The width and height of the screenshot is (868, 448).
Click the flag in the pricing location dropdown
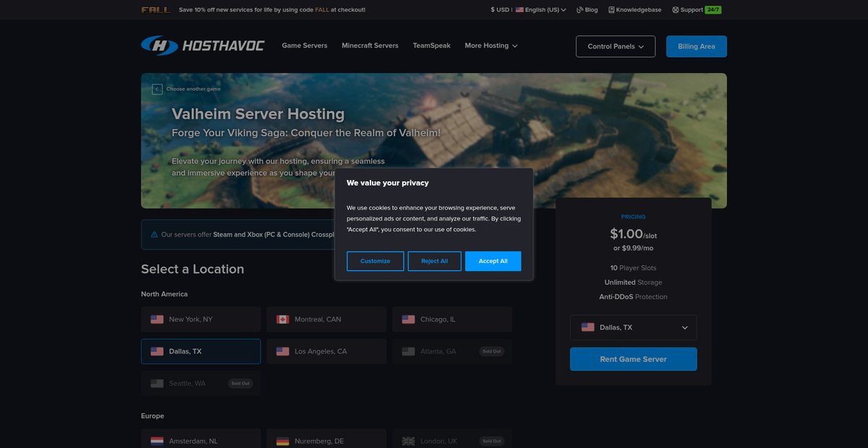point(588,327)
